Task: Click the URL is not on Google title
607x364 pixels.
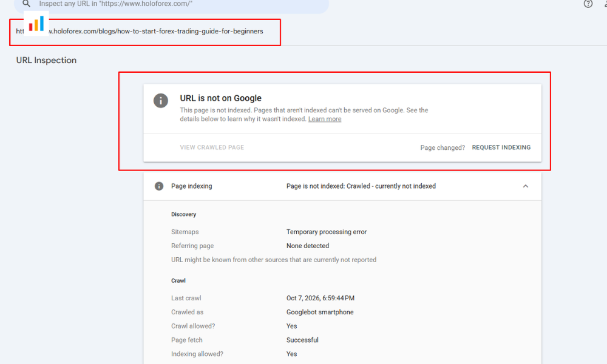Action: tap(221, 98)
